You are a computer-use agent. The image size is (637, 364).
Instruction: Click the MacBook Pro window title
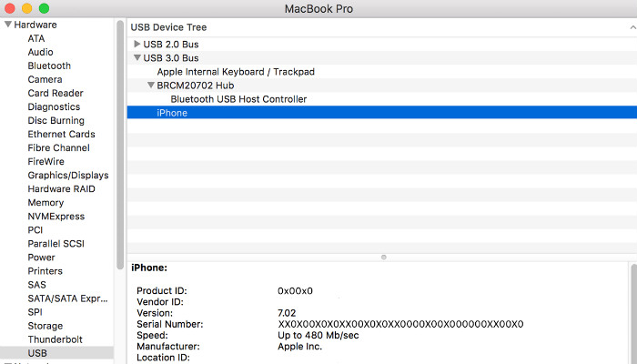[x=318, y=8]
